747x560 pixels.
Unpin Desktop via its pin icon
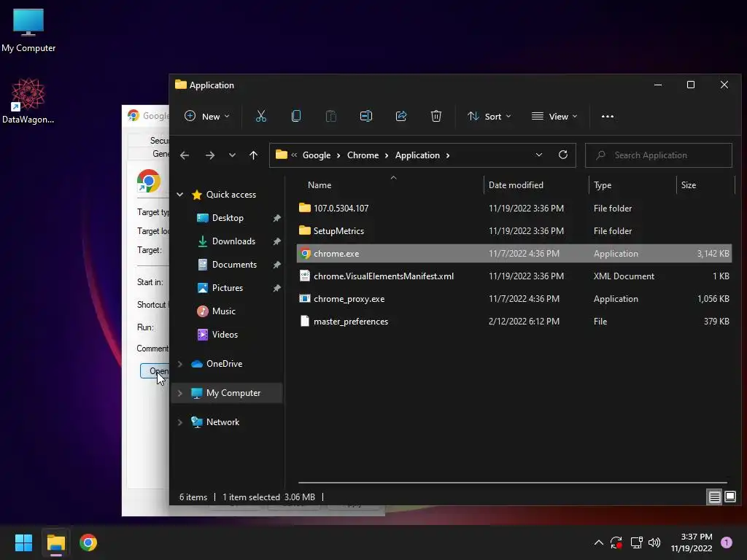point(276,218)
